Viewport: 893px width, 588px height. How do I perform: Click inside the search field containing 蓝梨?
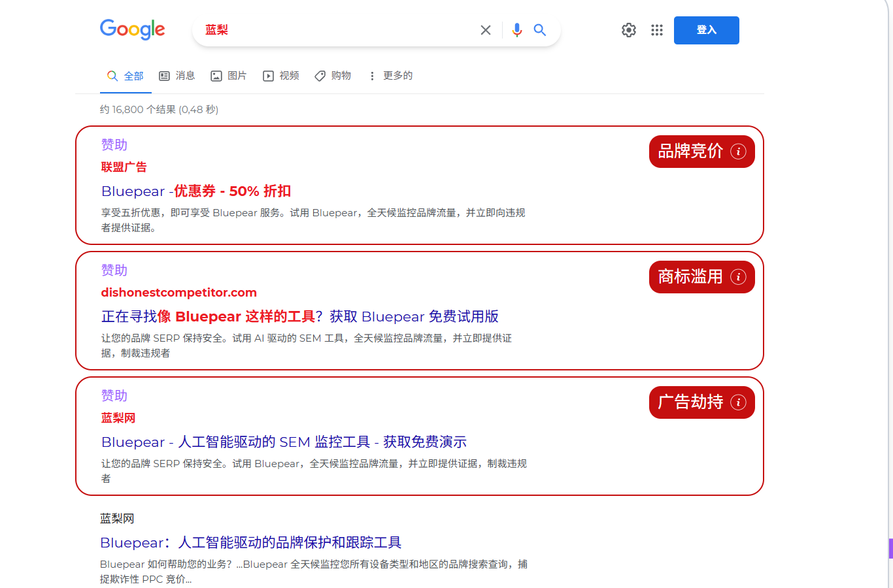point(340,30)
